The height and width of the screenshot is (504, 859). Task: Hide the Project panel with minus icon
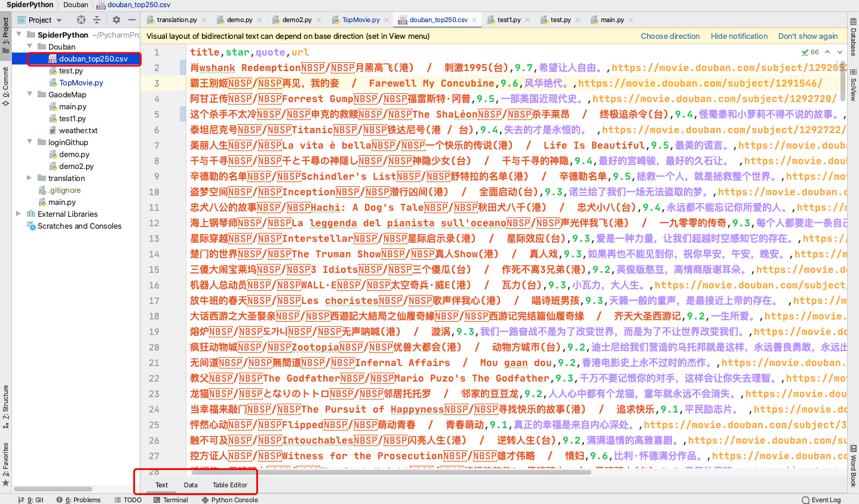click(x=132, y=20)
